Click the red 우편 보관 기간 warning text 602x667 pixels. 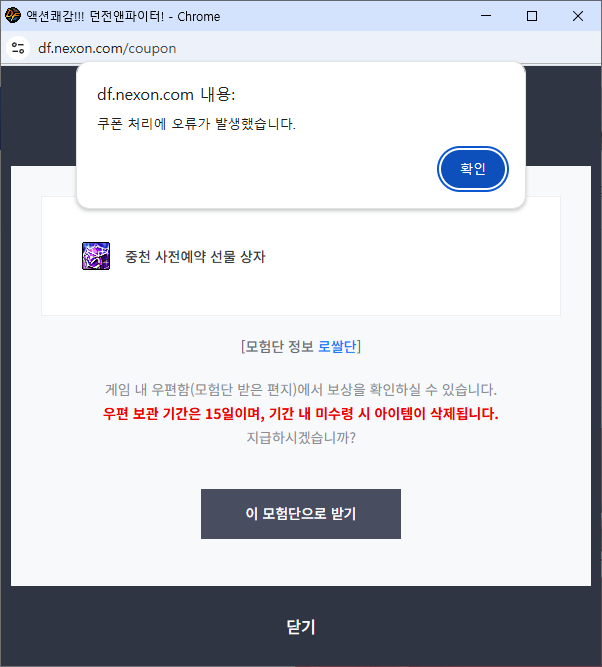click(300, 413)
